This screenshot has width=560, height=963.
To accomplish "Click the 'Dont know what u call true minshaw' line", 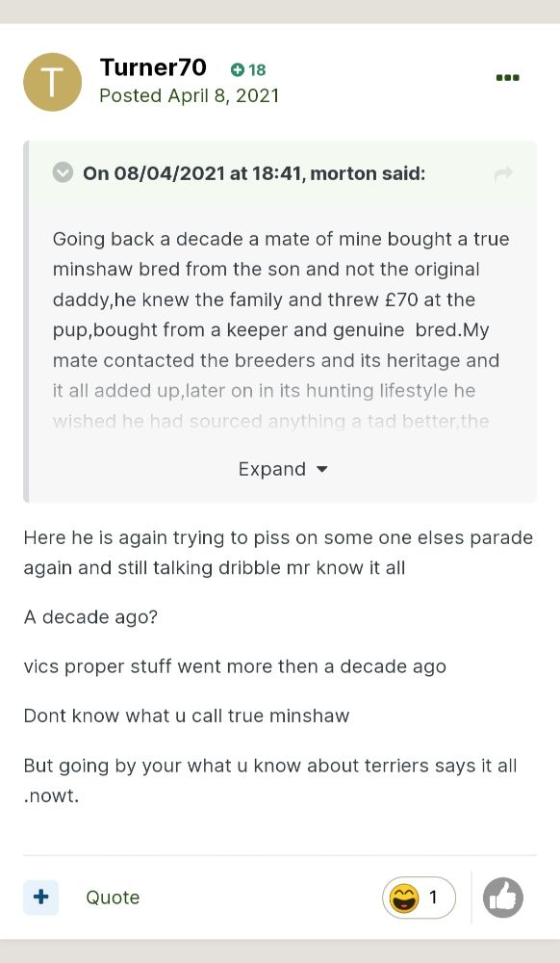I will point(187,716).
